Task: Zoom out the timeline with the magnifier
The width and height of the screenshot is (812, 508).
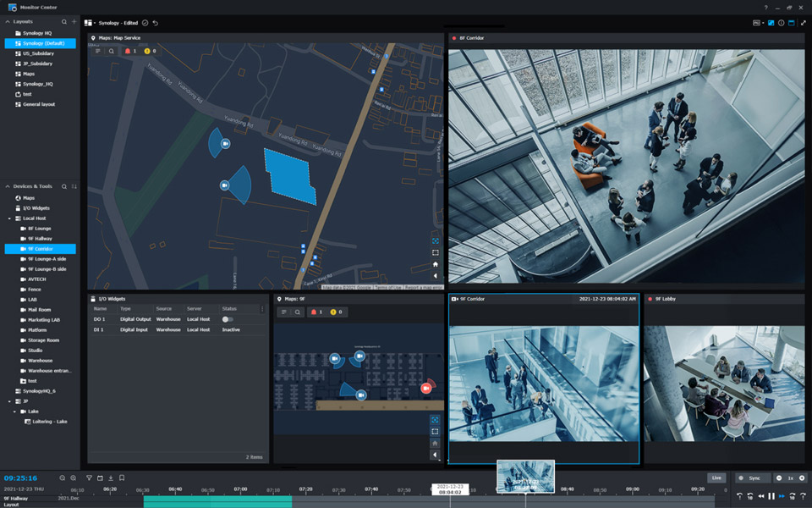Action: (x=63, y=478)
